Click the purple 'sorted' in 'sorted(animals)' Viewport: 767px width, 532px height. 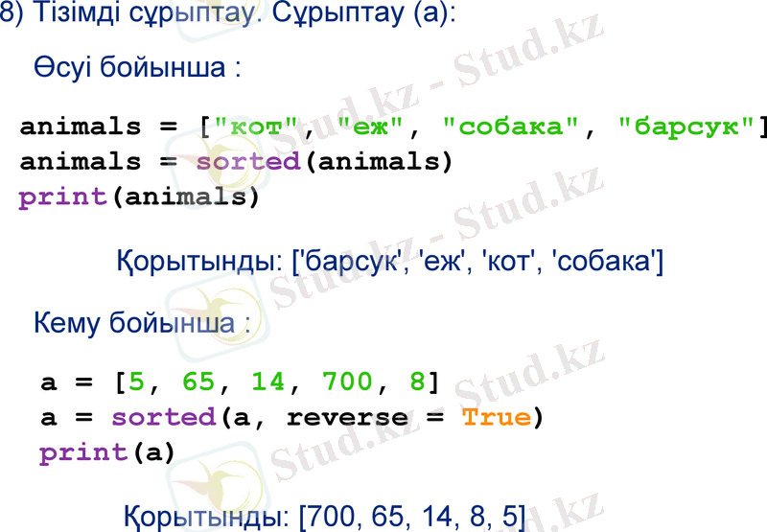tap(249, 161)
